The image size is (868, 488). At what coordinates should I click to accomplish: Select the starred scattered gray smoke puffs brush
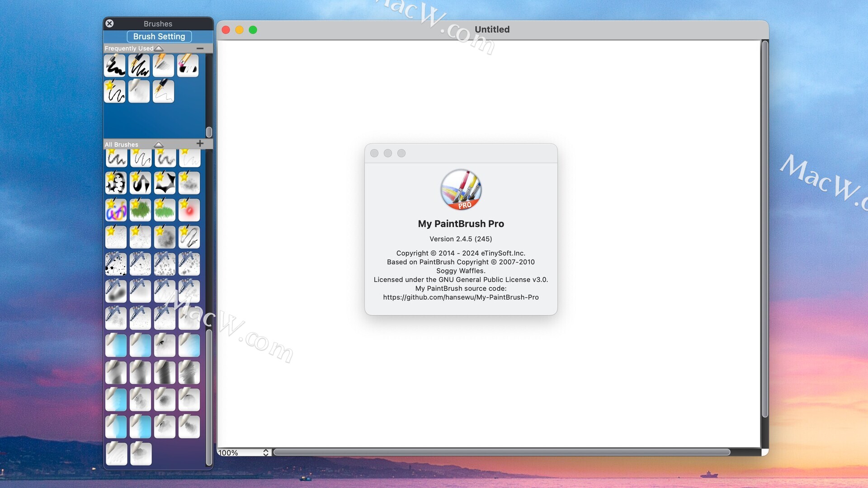tap(189, 183)
